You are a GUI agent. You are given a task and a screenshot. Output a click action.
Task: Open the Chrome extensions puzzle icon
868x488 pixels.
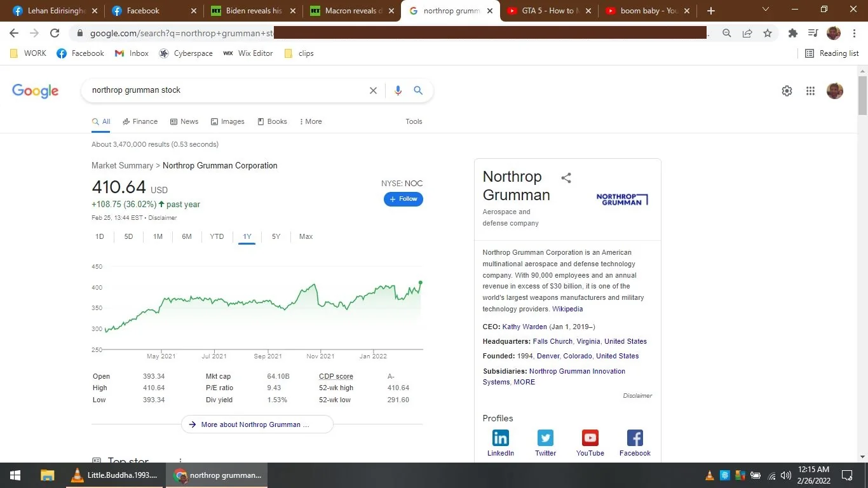point(792,33)
